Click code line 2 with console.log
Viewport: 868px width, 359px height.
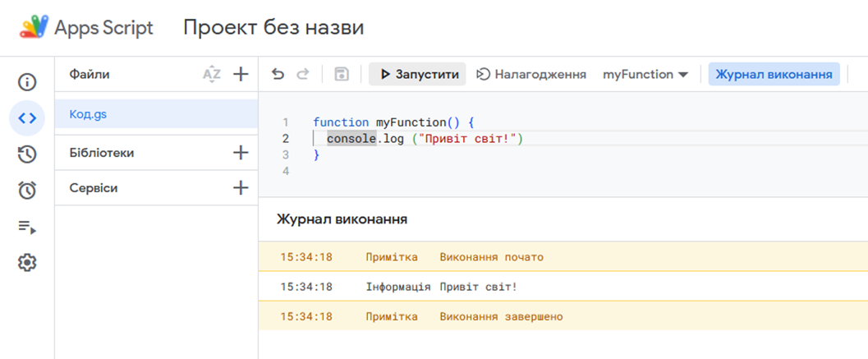(425, 139)
